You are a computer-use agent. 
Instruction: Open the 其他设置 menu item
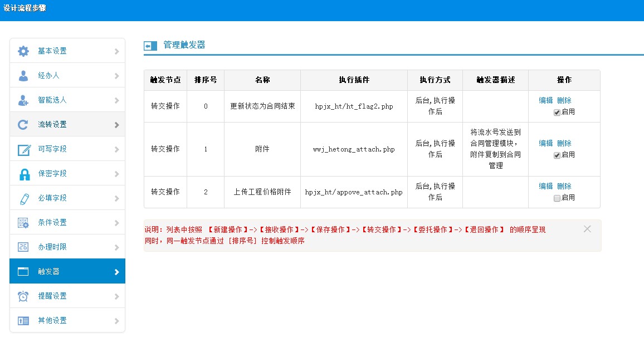67,320
